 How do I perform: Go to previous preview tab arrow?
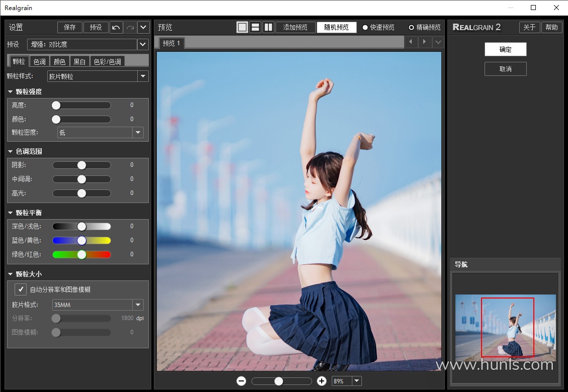click(411, 42)
